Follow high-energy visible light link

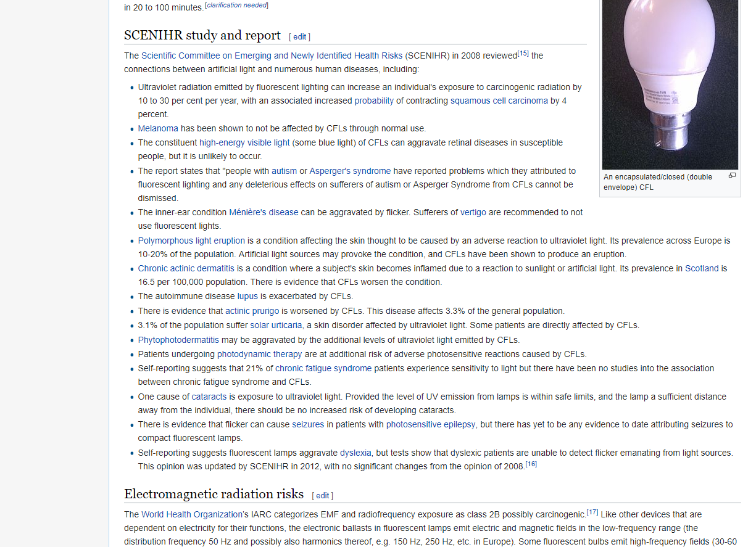click(x=244, y=142)
